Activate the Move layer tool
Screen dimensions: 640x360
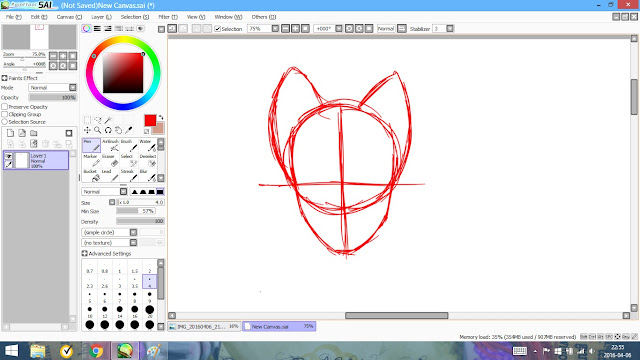click(87, 130)
